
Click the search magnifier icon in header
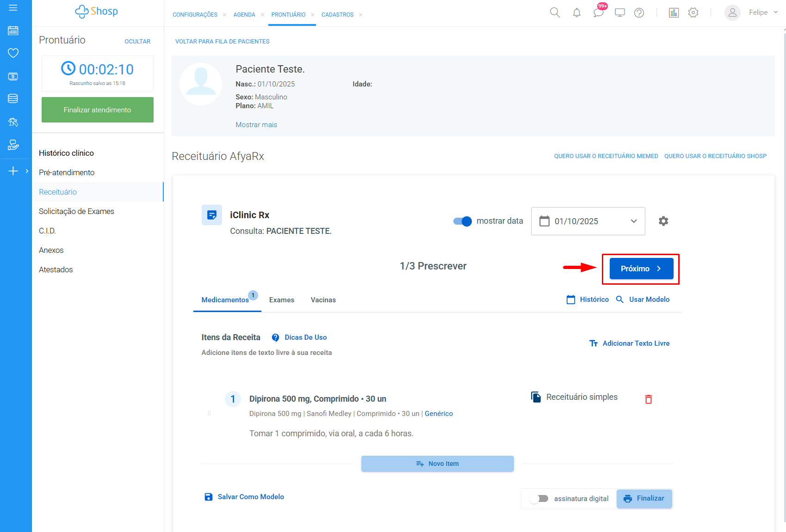[555, 12]
